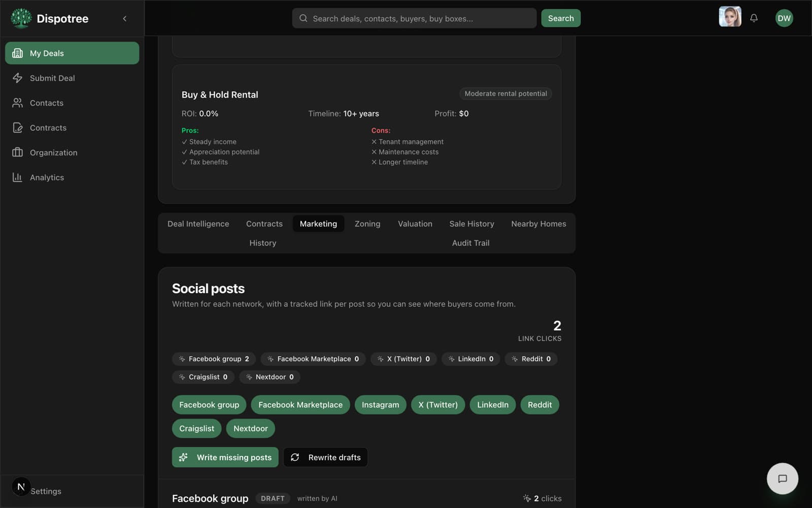Click the green Search button
The width and height of the screenshot is (812, 508).
[561, 18]
